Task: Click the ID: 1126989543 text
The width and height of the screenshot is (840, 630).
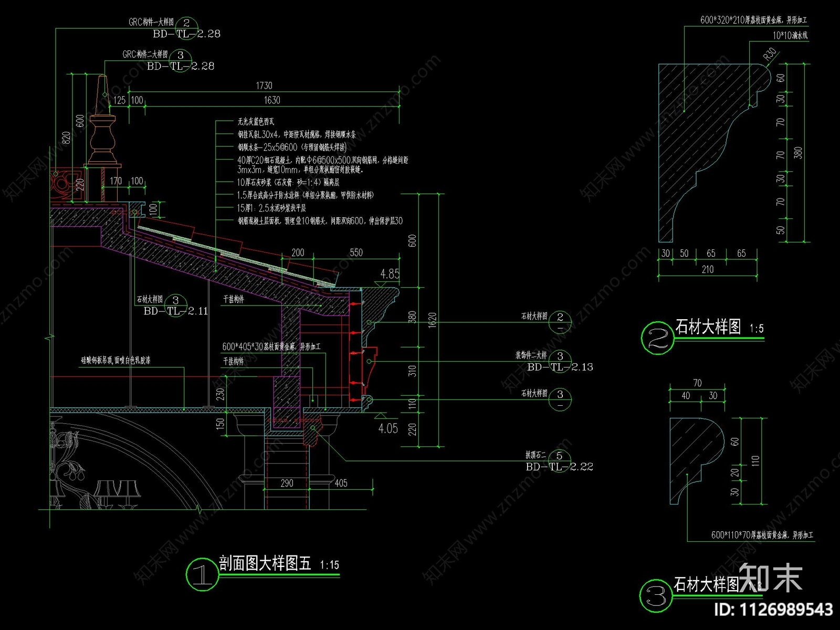Action: pos(774,610)
